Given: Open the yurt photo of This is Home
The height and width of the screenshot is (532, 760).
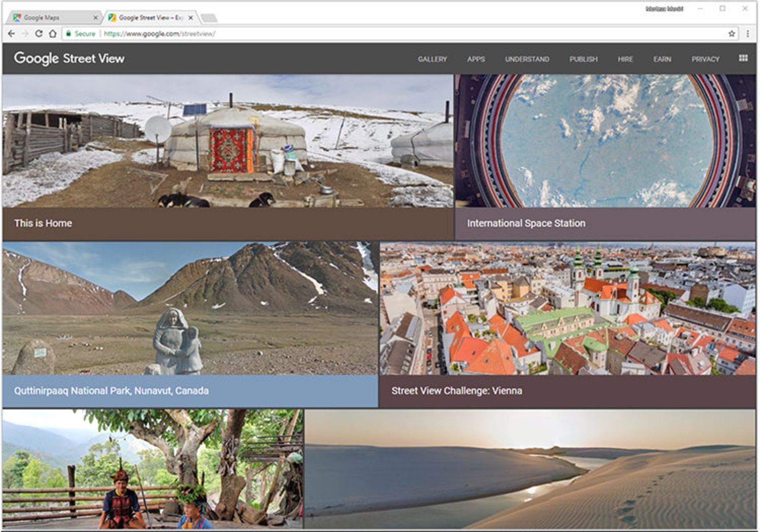Looking at the screenshot, I should (228, 141).
